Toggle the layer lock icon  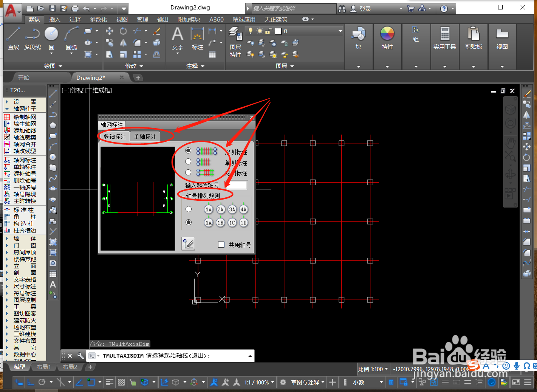click(x=269, y=31)
